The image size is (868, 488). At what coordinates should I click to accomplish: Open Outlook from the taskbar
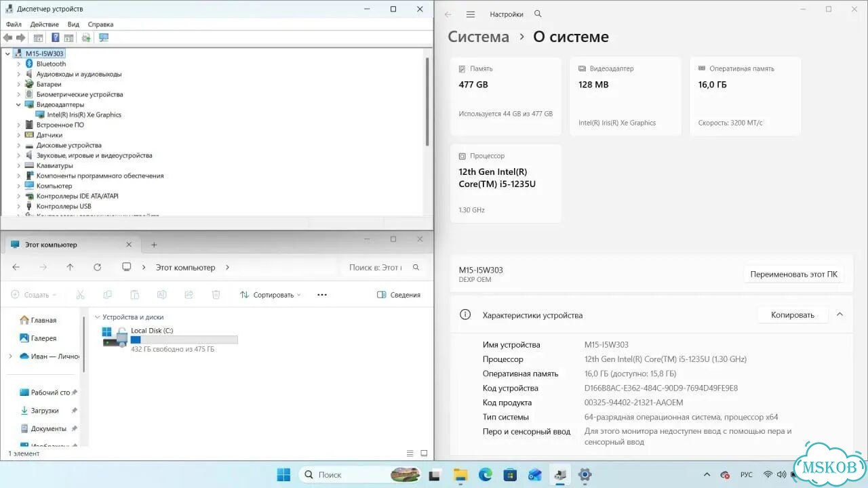coord(535,474)
